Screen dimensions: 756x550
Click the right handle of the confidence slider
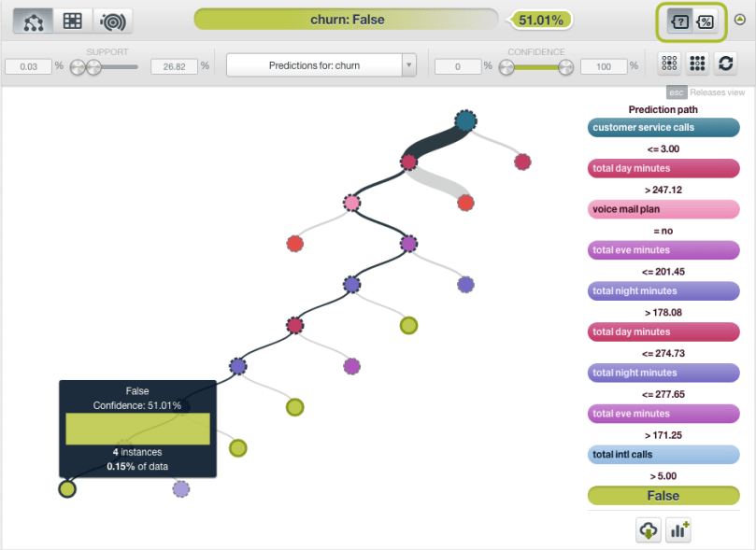565,67
